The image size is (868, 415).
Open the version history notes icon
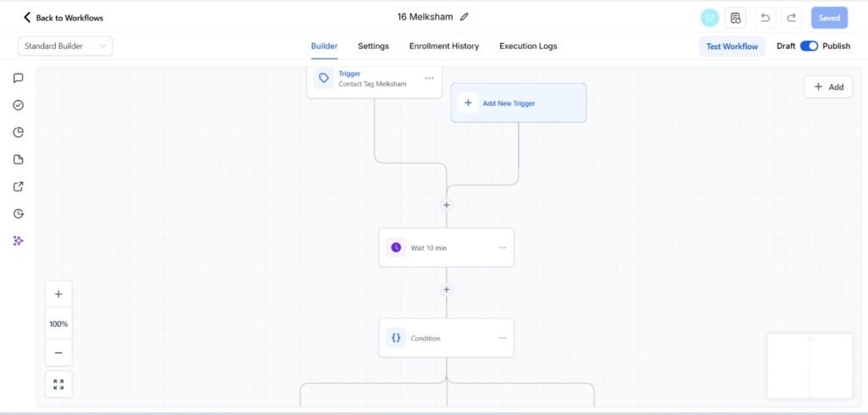pos(735,18)
